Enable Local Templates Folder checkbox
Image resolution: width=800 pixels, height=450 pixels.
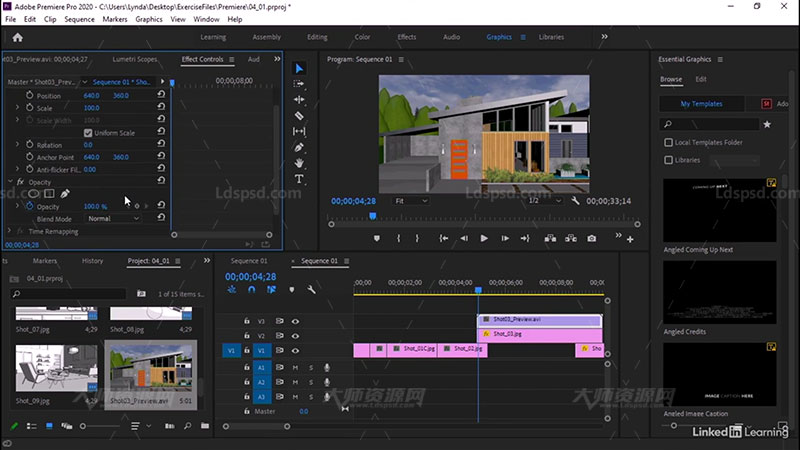point(669,143)
